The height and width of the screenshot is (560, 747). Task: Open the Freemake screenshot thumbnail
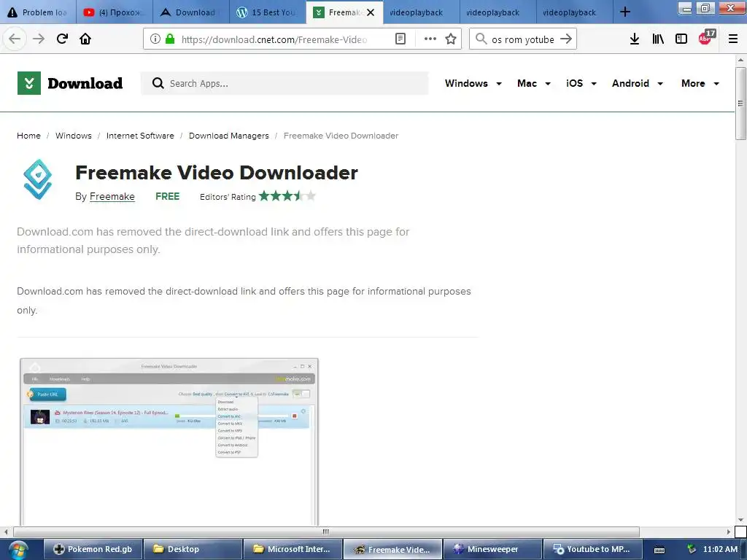pyautogui.click(x=169, y=442)
